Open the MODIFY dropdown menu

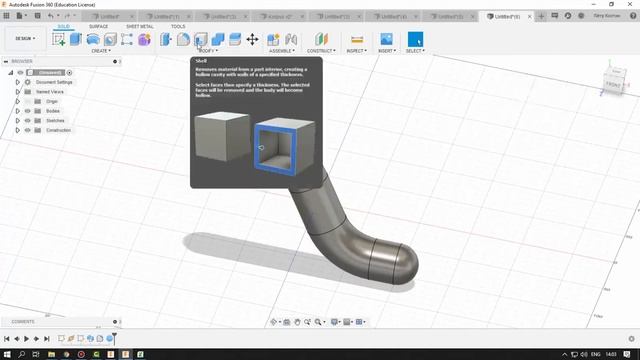coord(208,51)
